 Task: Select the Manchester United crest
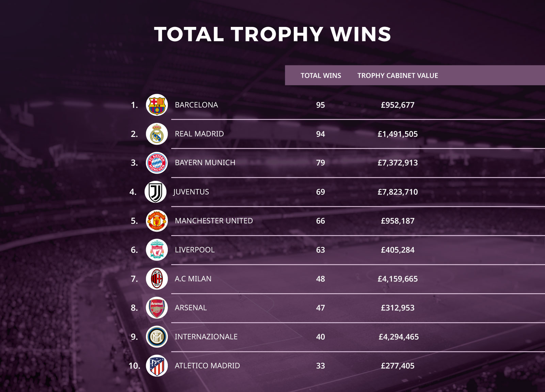pyautogui.click(x=157, y=221)
